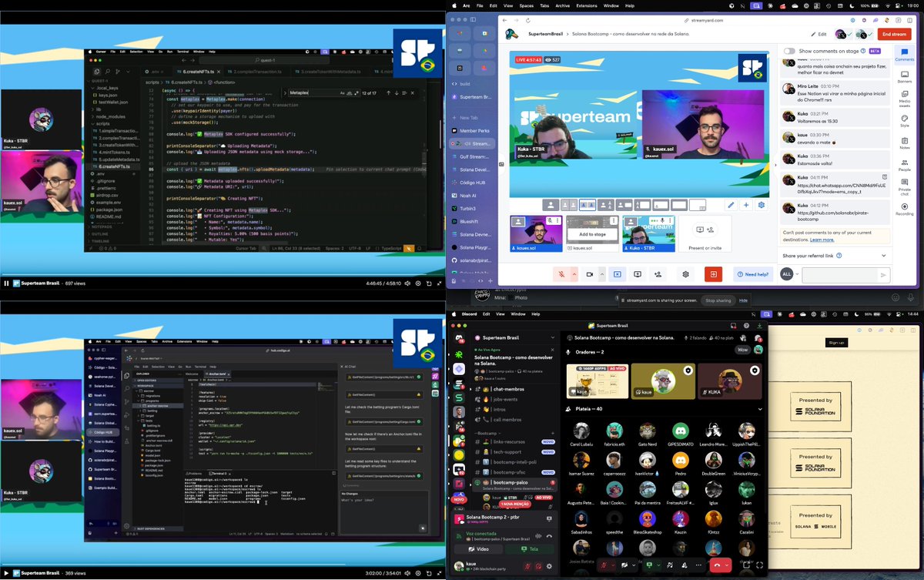Unmute the microphone in StreamYard bottom bar
The height and width of the screenshot is (580, 924).
tap(561, 273)
